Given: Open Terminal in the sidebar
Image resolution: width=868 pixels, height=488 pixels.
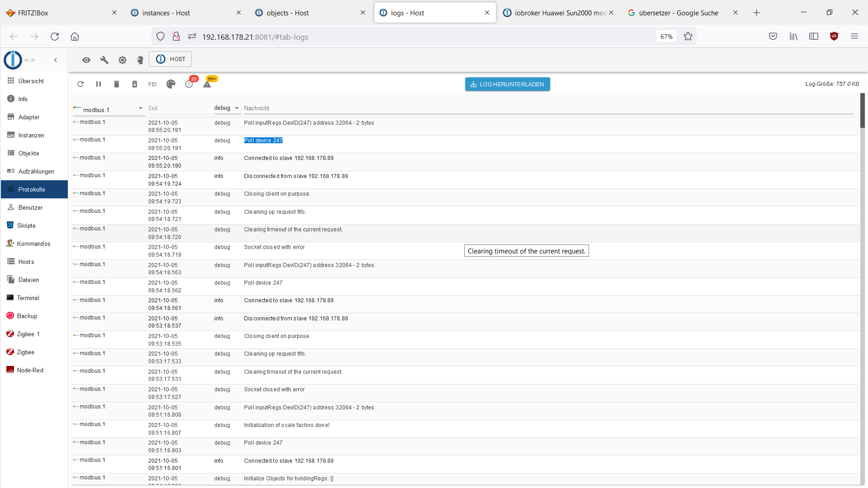Looking at the screenshot, I should [x=34, y=298].
